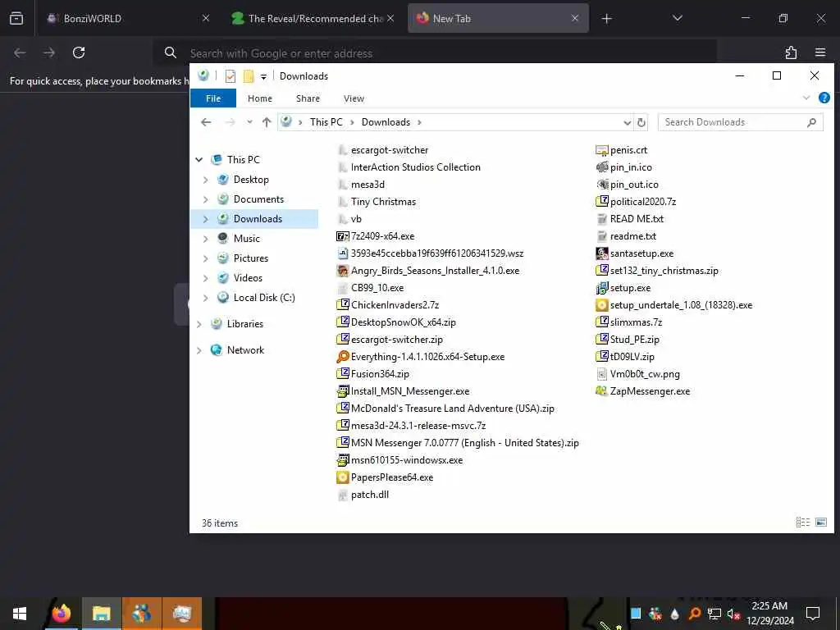Screen dimensions: 840x630
Task: Select the political2020.7z archive
Action: point(637,202)
